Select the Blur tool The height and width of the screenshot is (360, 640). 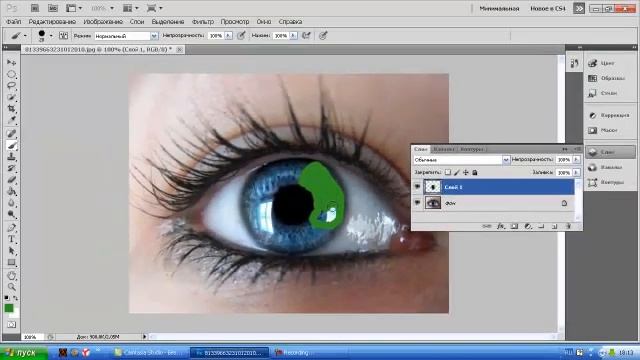11,203
